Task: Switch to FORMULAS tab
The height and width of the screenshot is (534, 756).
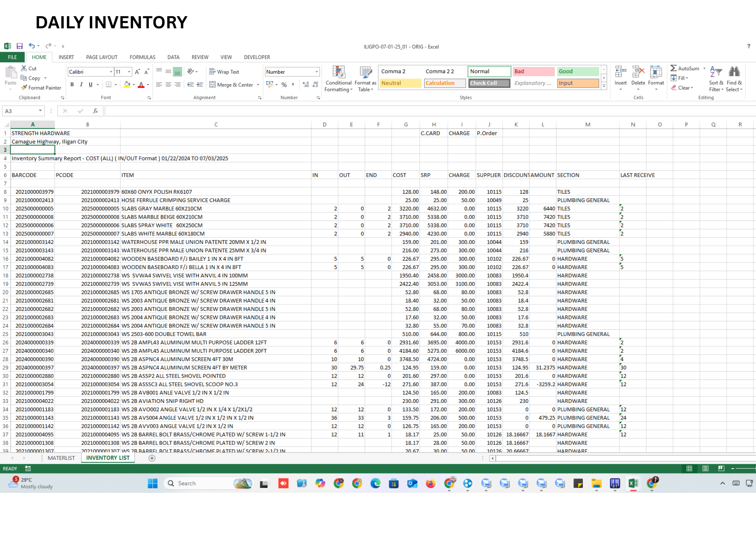Action: (x=143, y=57)
